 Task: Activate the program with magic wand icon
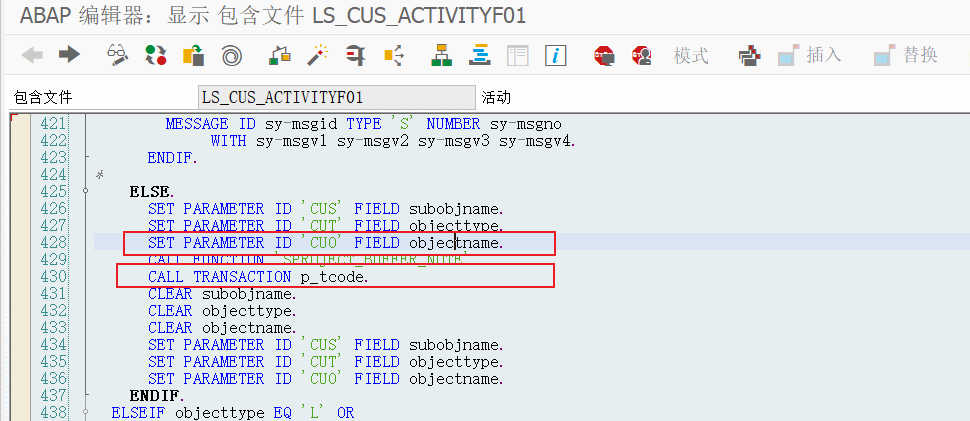(x=318, y=56)
